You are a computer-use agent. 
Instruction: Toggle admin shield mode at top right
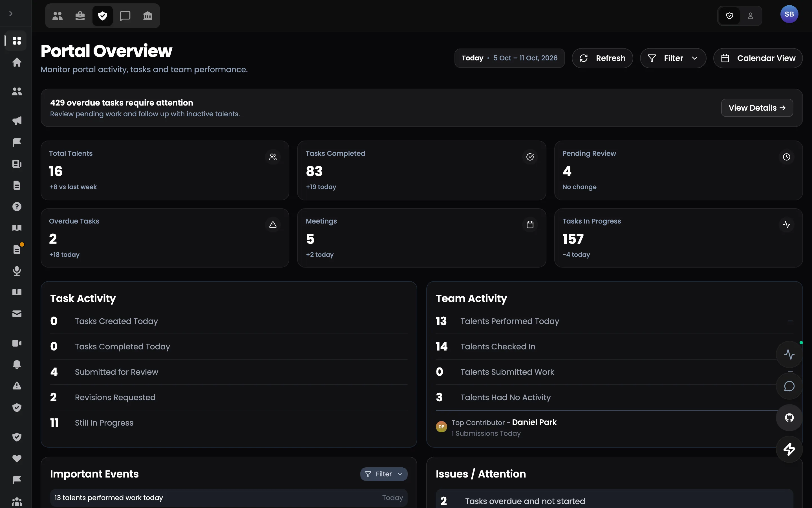pos(729,16)
